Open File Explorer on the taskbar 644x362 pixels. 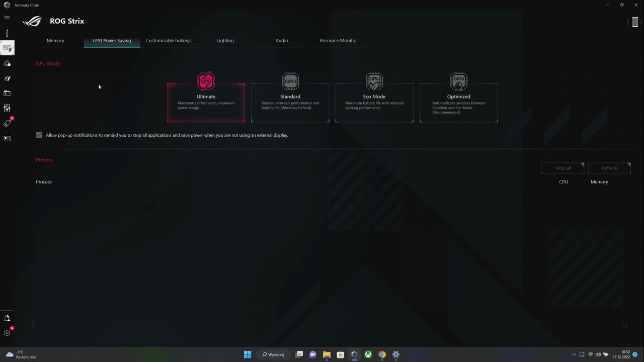pyautogui.click(x=327, y=354)
